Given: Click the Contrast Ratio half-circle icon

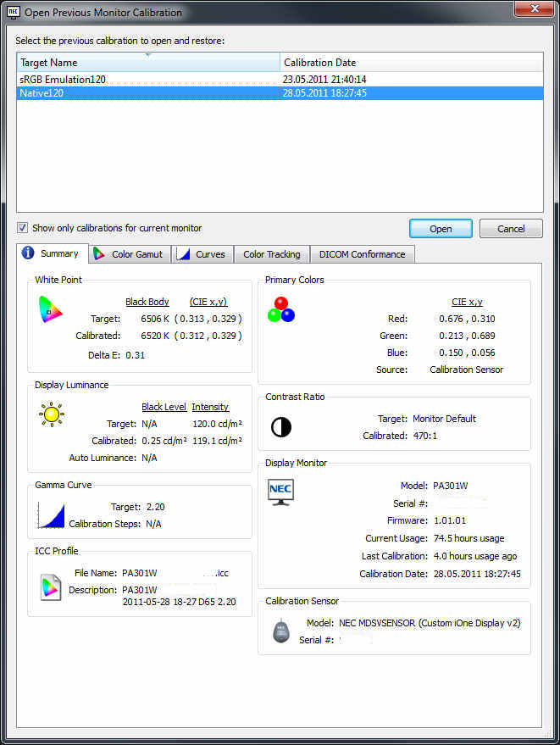Looking at the screenshot, I should pyautogui.click(x=280, y=426).
